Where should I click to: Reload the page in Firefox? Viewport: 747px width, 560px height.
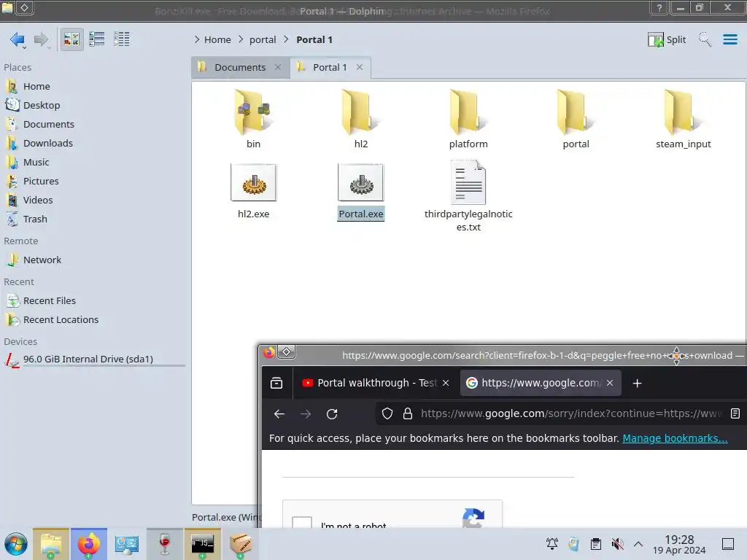332,414
